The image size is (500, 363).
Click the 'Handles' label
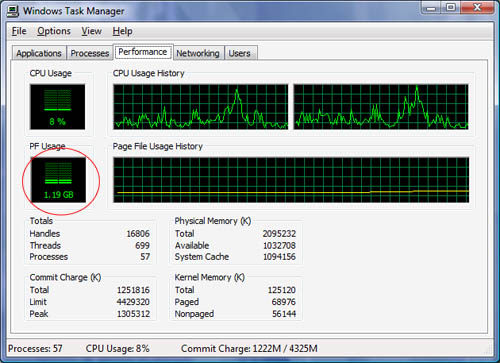pyautogui.click(x=45, y=234)
